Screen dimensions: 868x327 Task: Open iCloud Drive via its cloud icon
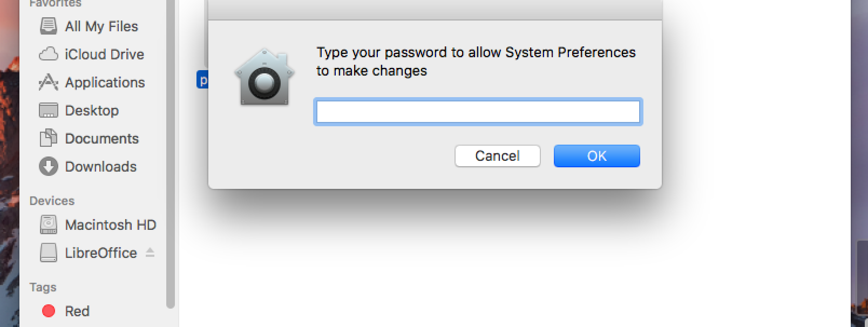tap(48, 54)
